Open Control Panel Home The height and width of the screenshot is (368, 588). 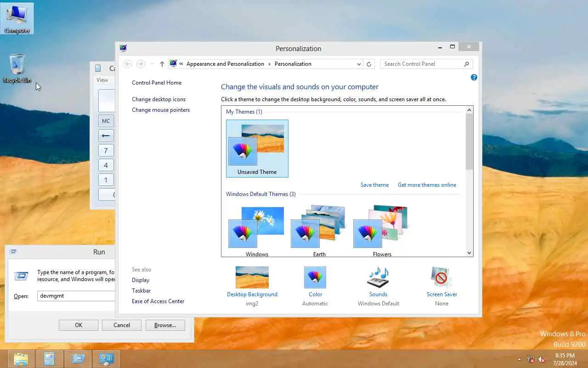pyautogui.click(x=157, y=83)
